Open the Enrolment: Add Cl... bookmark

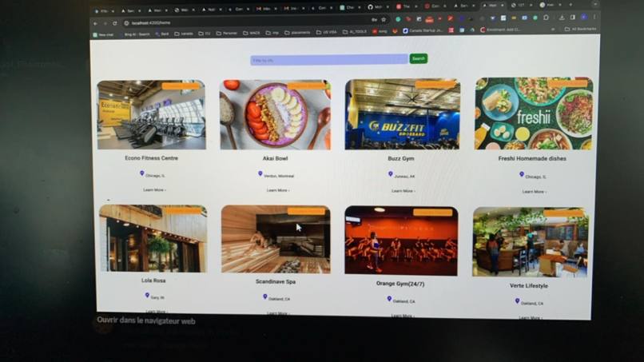tap(500, 30)
